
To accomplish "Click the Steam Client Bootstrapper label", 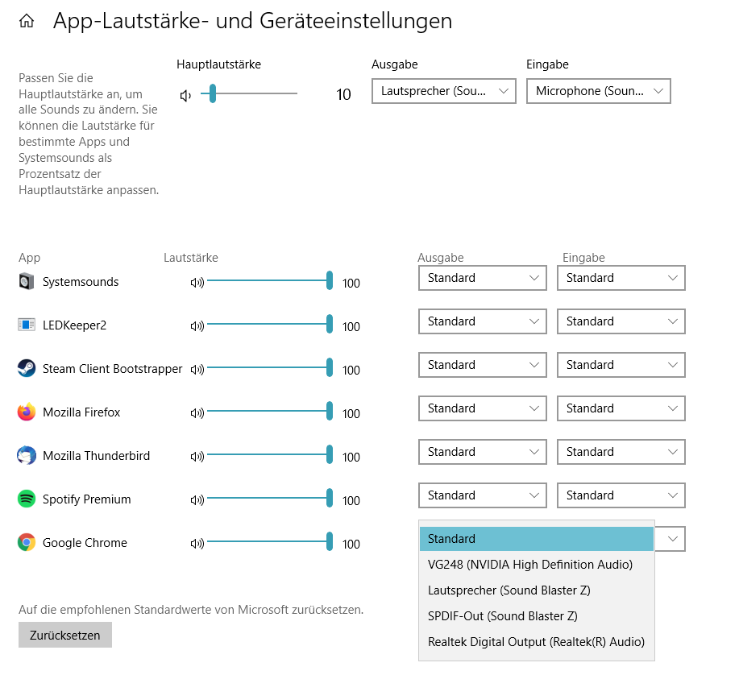I will [112, 369].
